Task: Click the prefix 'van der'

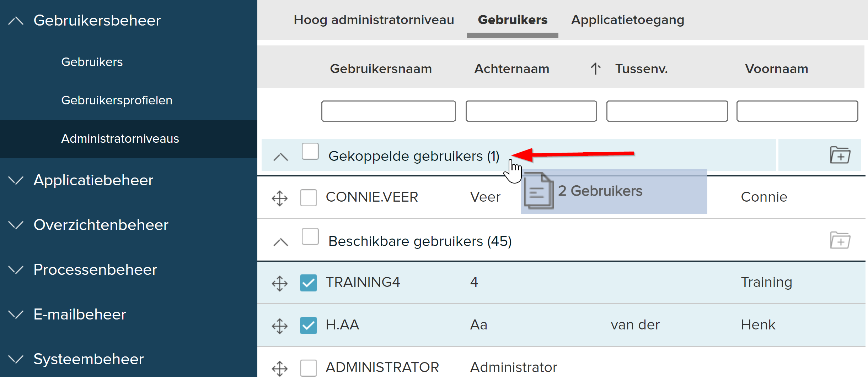Action: (x=635, y=325)
